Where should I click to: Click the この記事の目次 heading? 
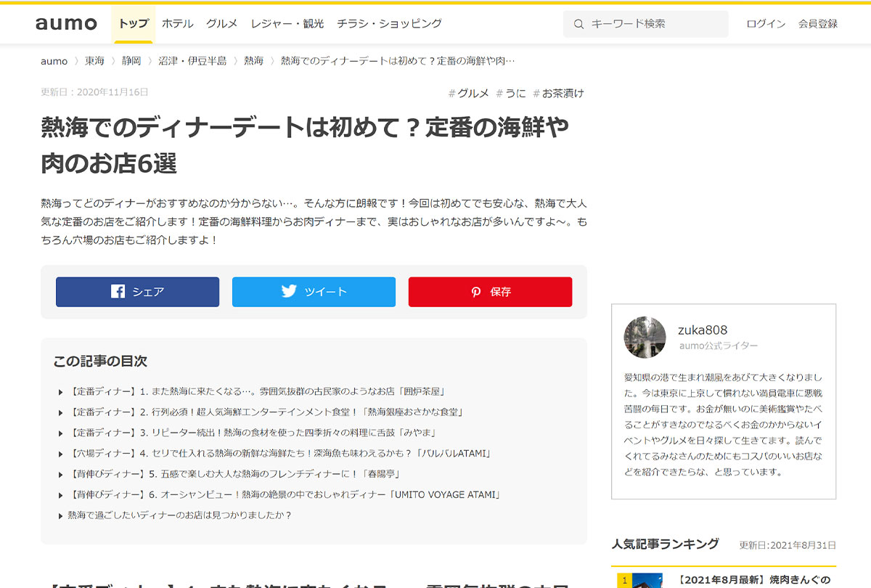click(x=100, y=361)
